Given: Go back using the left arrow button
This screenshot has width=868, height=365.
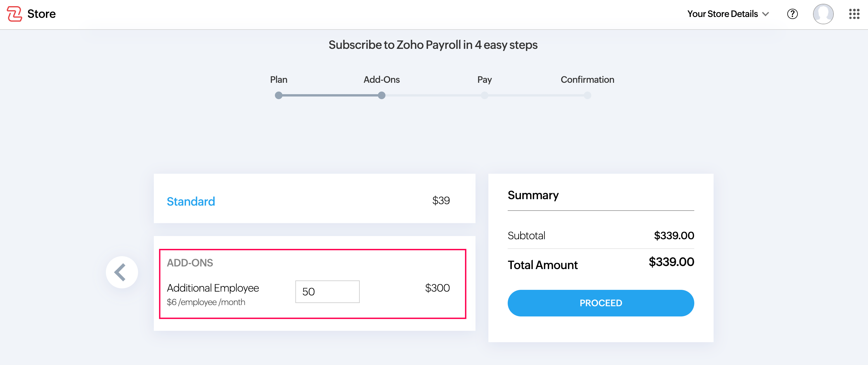Looking at the screenshot, I should 122,272.
